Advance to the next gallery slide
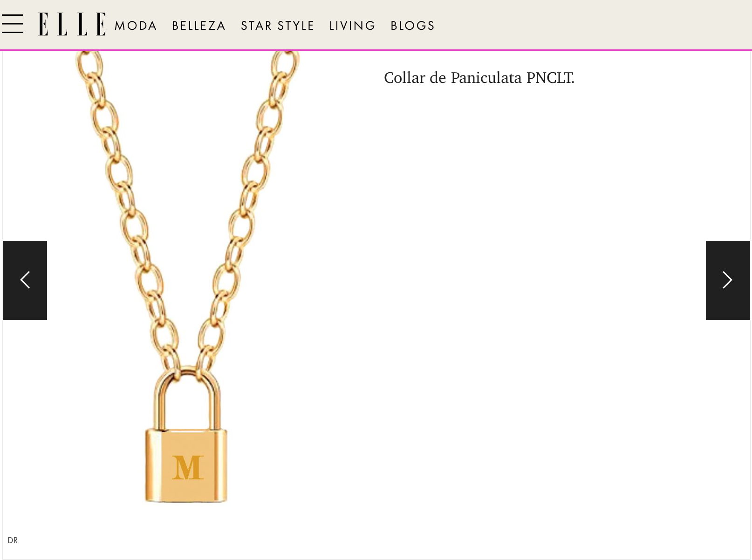Viewport: 752px width, 560px height. point(728,280)
